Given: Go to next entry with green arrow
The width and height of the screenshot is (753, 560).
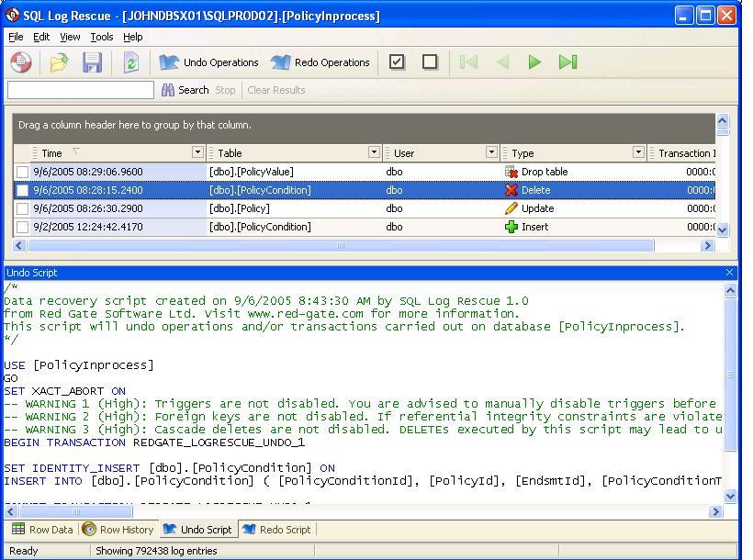Looking at the screenshot, I should pos(534,62).
